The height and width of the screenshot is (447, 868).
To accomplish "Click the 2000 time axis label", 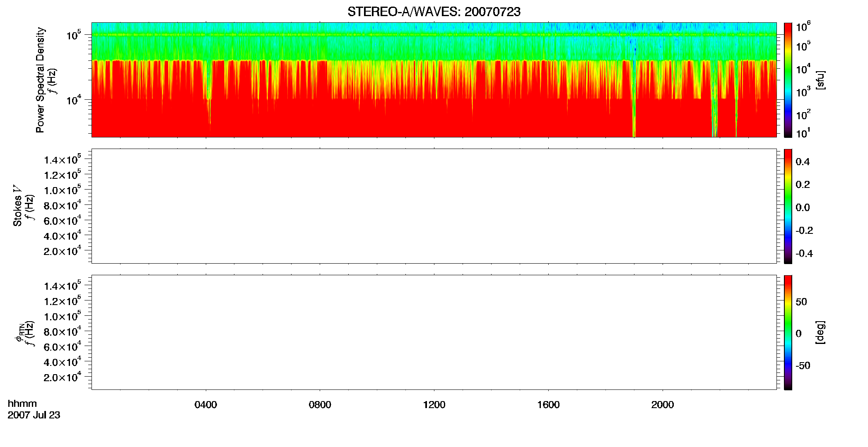I will click(x=663, y=405).
